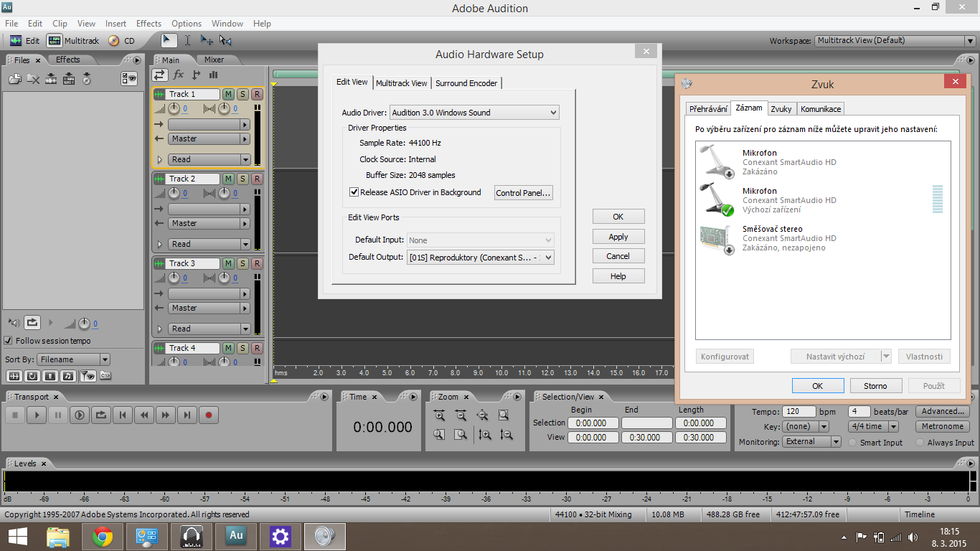Screen dimensions: 980x551
Task: Expand Track 2 automation lanes triangle
Action: [x=159, y=244]
